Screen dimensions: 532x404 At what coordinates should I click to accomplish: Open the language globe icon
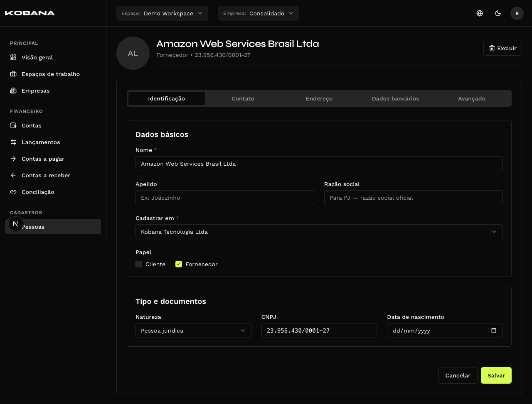(480, 13)
